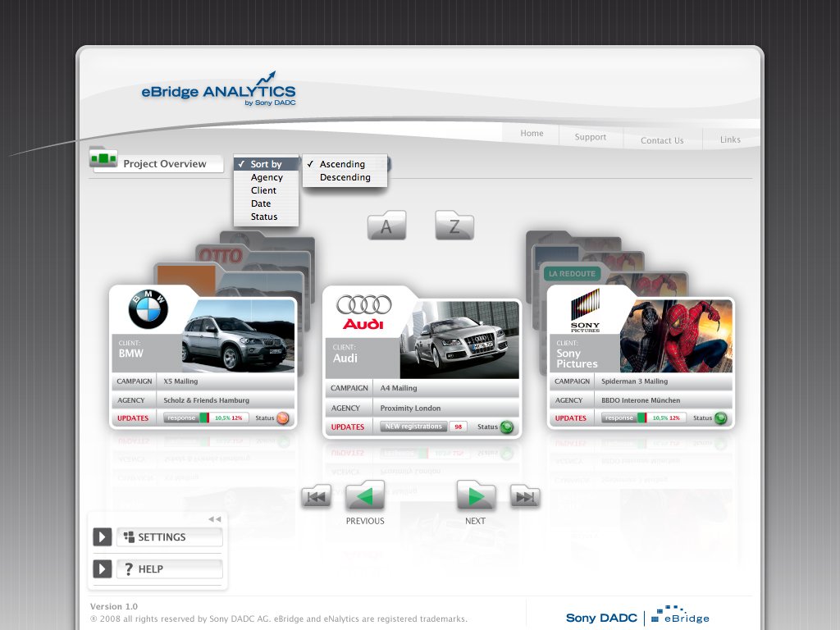Click the green PREVIOUS arrow

point(365,495)
